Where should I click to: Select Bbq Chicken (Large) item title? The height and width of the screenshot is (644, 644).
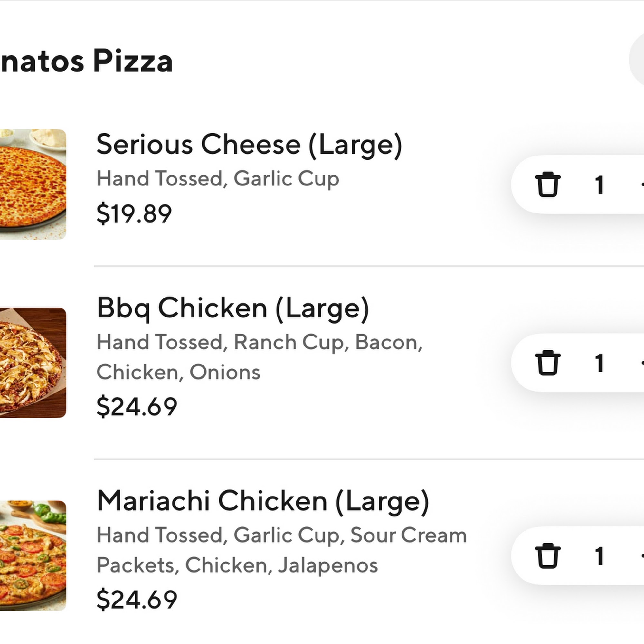[x=233, y=308]
